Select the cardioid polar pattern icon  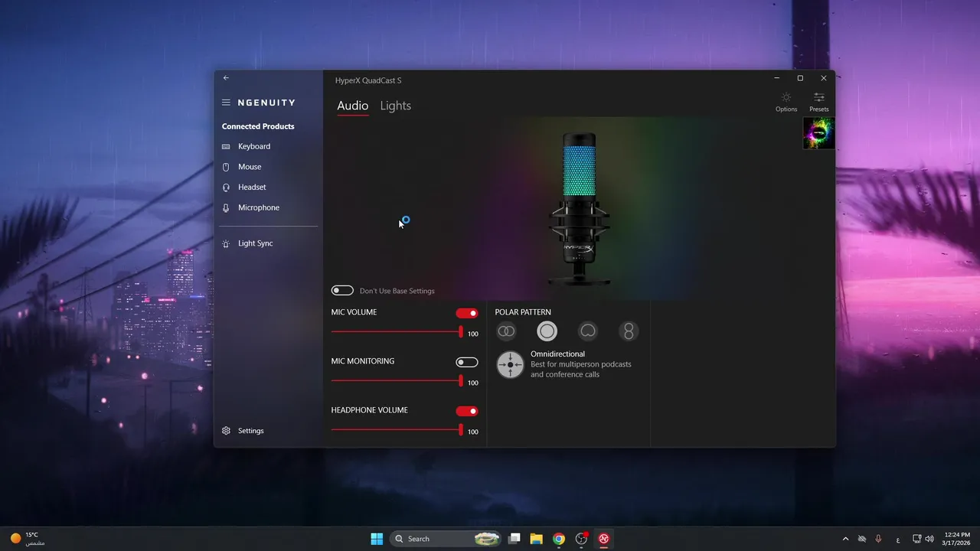point(588,331)
